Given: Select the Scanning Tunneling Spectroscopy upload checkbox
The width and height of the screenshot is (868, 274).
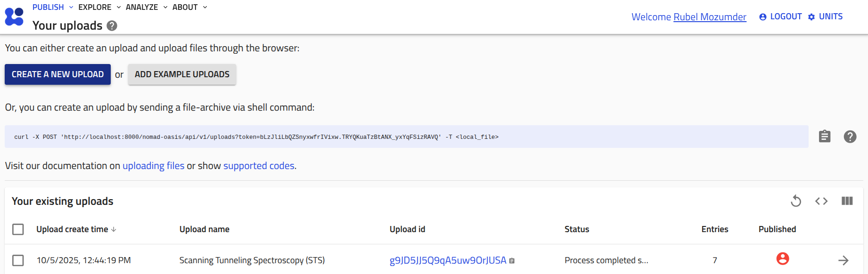Looking at the screenshot, I should (18, 260).
